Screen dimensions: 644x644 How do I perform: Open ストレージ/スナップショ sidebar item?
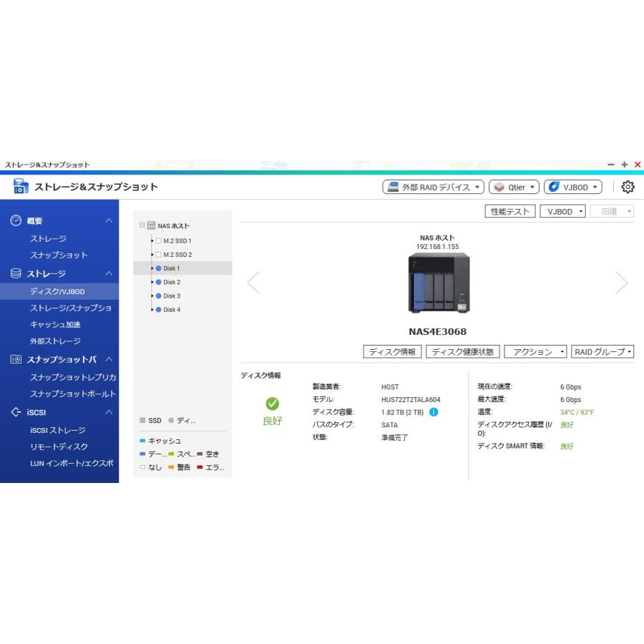point(71,308)
